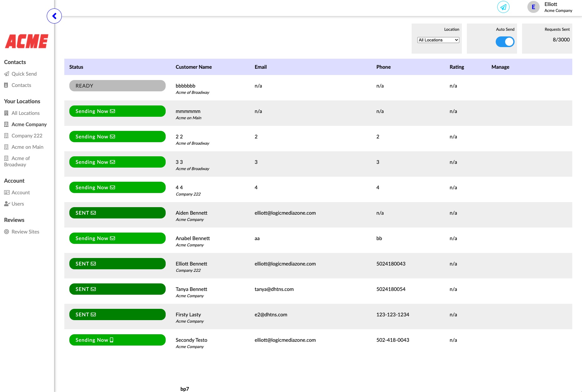Click envelope icon on 3 3 Sending Now status
Image resolution: width=582 pixels, height=392 pixels.
click(x=113, y=162)
